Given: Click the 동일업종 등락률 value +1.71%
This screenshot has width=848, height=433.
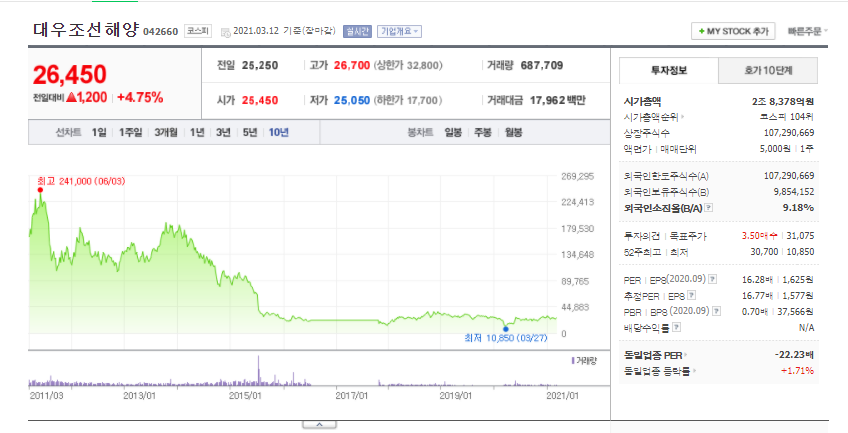Looking at the screenshot, I should point(797,371).
